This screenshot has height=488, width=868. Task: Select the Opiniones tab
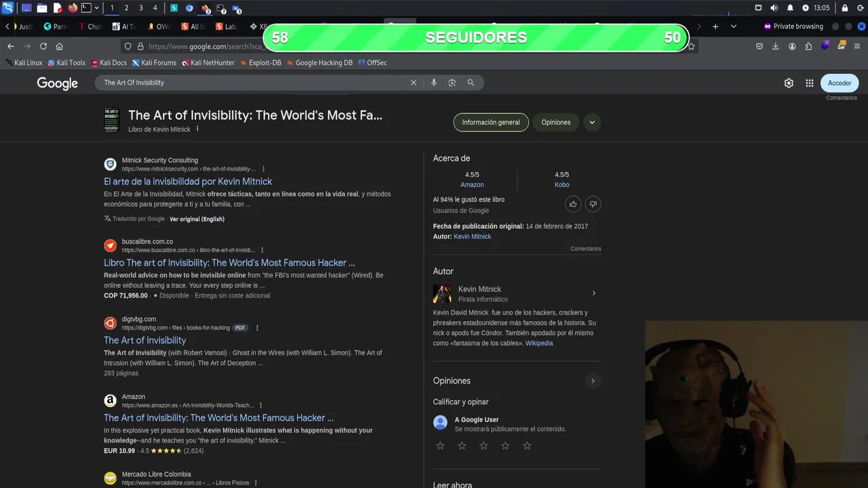point(556,122)
